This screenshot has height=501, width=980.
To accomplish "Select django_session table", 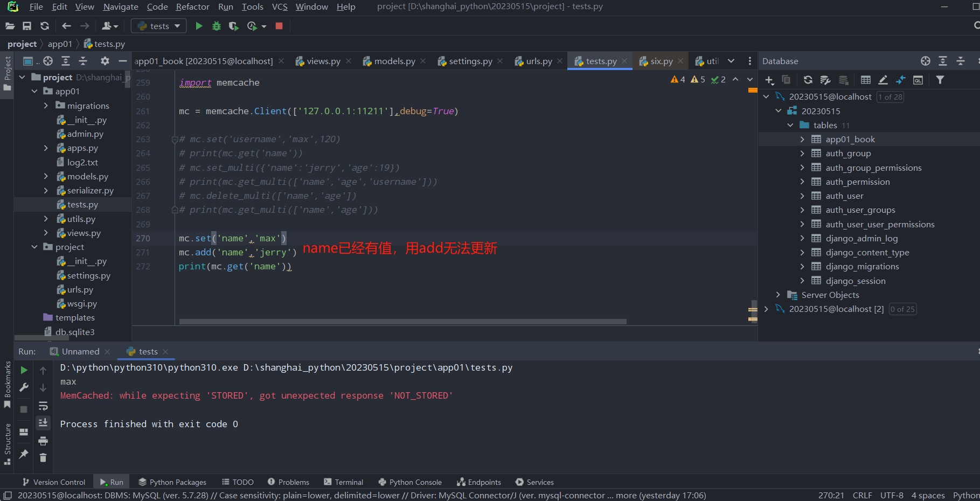I will click(855, 281).
